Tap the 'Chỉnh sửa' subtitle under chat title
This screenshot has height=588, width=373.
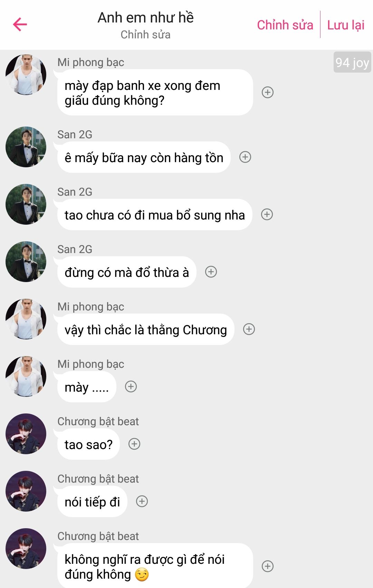coord(145,35)
